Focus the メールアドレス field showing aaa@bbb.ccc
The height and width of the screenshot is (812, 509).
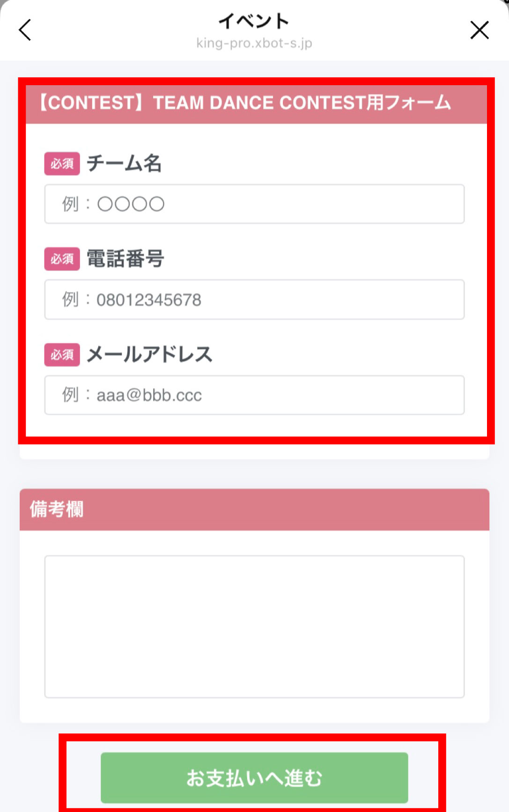tap(254, 395)
